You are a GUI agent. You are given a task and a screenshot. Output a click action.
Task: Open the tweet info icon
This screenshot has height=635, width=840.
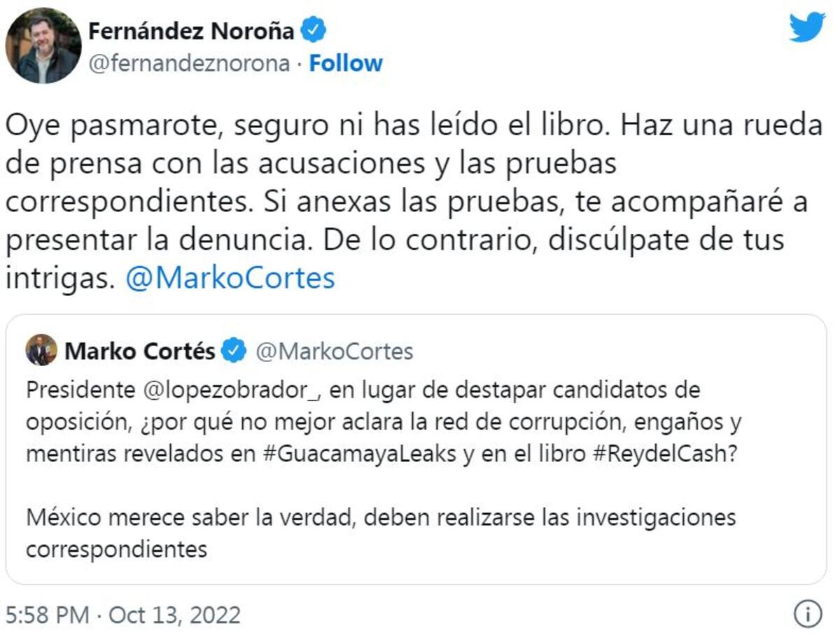(x=807, y=614)
